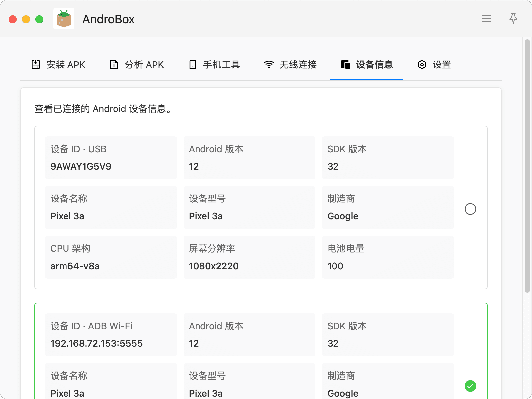Click Wi-Fi device's Android version 12
The height and width of the screenshot is (399, 532).
point(194,343)
